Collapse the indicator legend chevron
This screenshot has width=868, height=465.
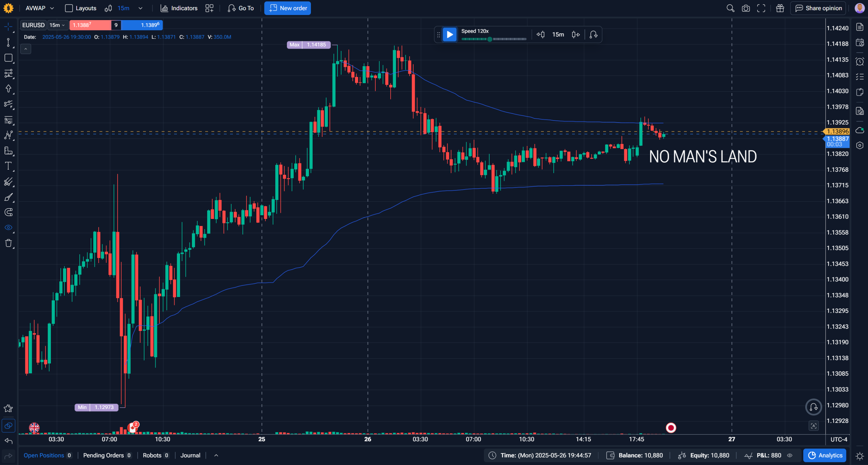tap(26, 49)
